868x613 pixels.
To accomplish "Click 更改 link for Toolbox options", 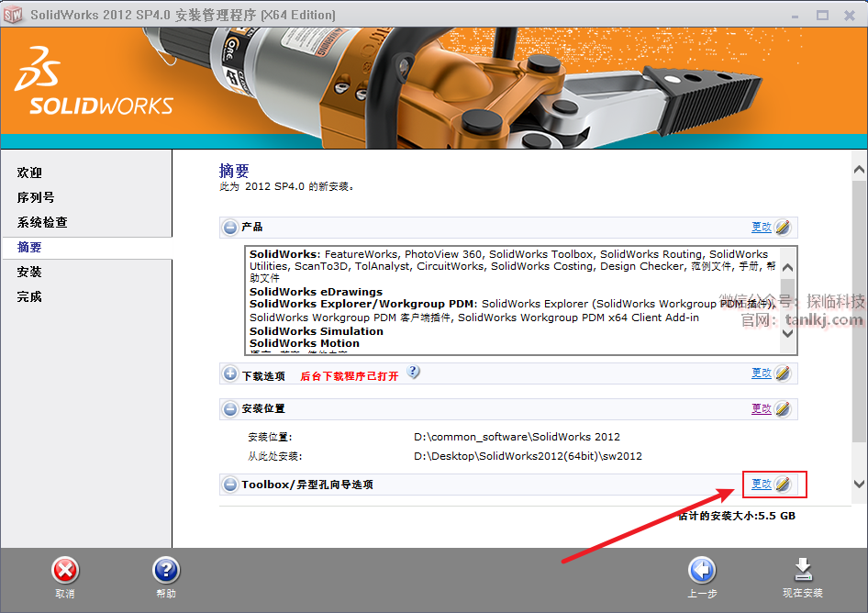I will point(762,484).
